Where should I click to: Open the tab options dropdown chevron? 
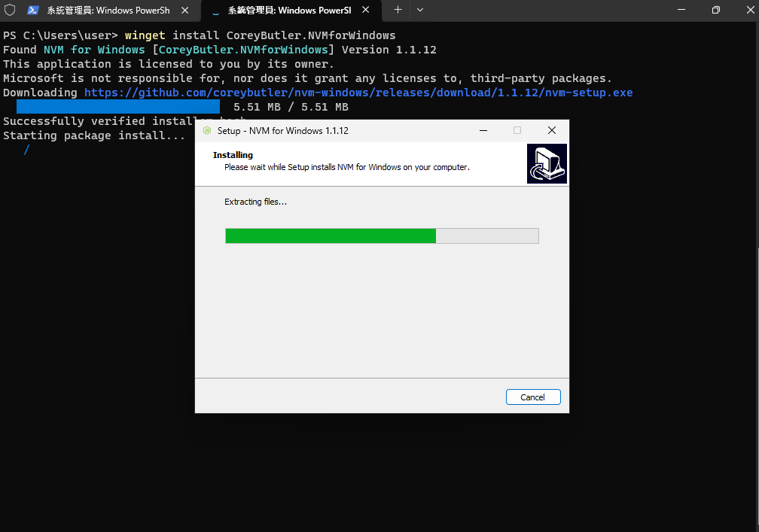coord(420,11)
